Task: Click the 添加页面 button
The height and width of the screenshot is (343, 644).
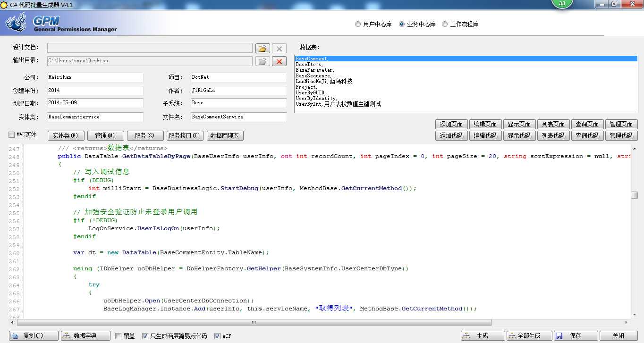Action: click(451, 124)
